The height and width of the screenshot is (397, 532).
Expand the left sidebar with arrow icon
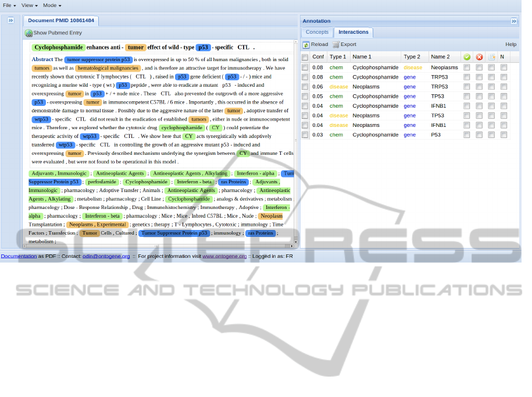pyautogui.click(x=10, y=20)
